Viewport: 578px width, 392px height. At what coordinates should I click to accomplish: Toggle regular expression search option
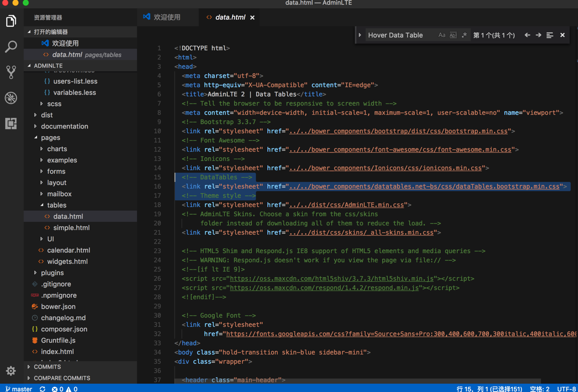pos(464,35)
